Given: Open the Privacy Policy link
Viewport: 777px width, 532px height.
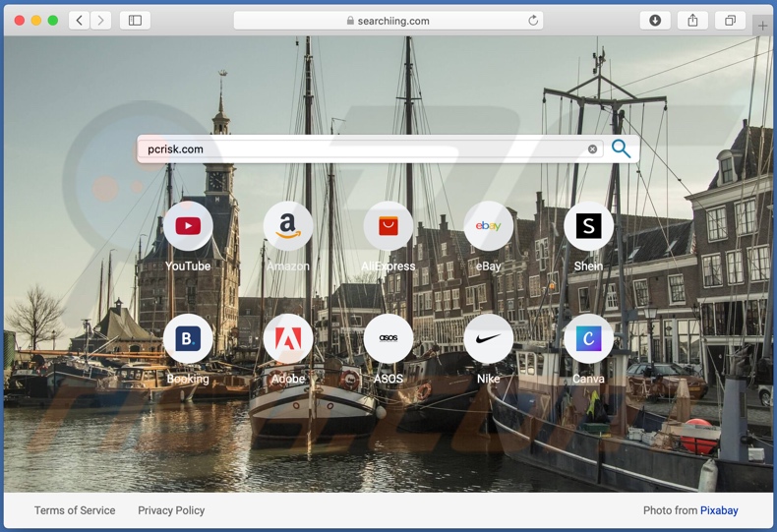Looking at the screenshot, I should pyautogui.click(x=171, y=510).
